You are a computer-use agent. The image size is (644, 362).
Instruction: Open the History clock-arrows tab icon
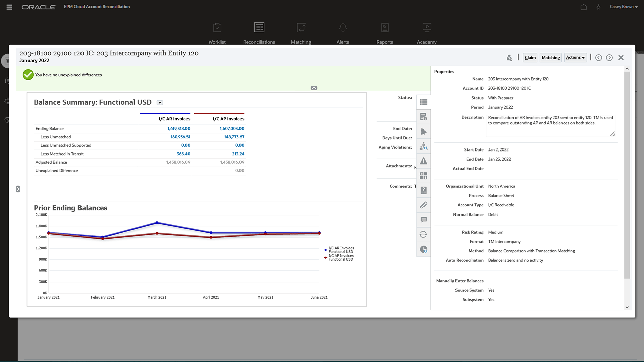click(x=423, y=235)
